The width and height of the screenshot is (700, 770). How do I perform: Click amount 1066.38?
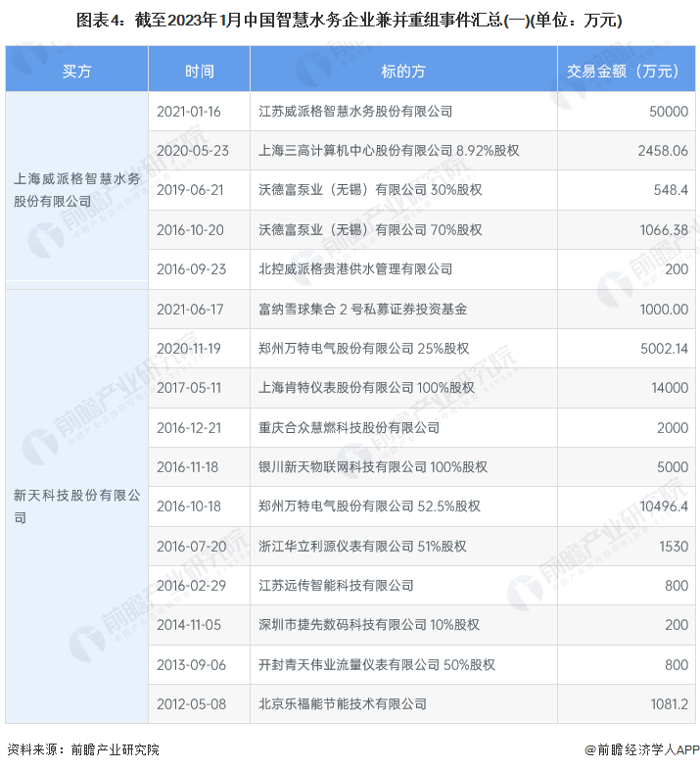[664, 230]
